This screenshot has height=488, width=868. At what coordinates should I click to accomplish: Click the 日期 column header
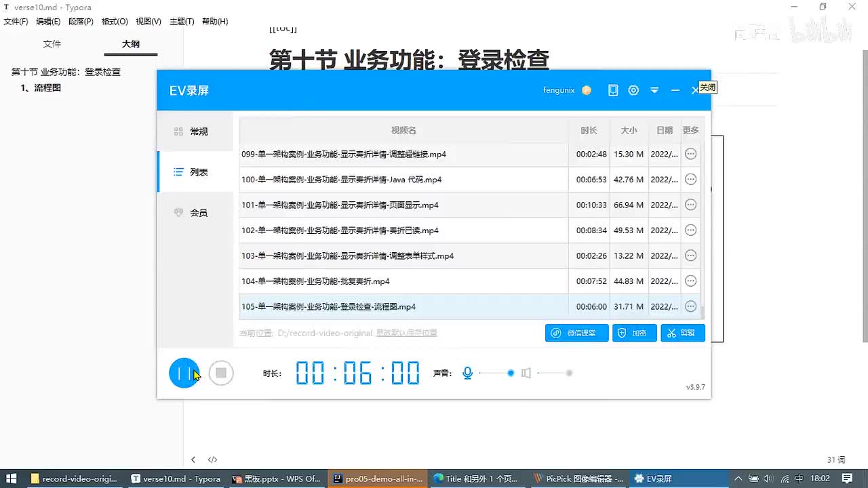pos(665,130)
